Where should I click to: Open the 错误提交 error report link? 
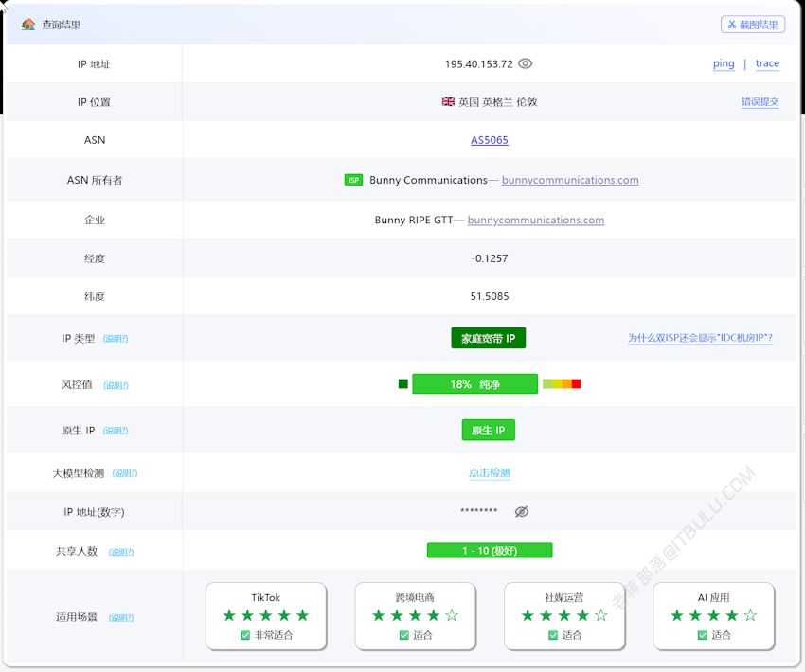(760, 101)
